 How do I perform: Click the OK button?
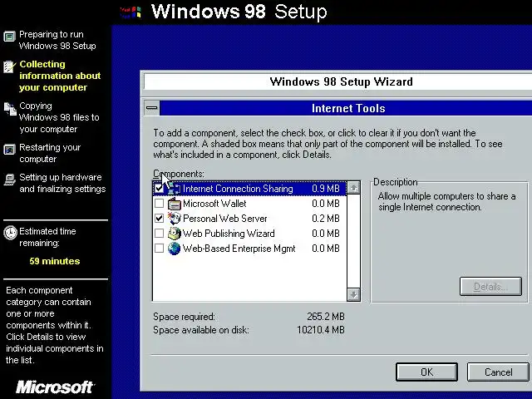tap(426, 372)
